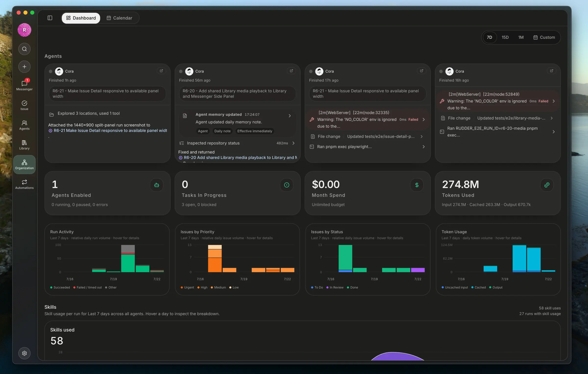Viewport: 588px width, 374px height.
Task: Open the R6-20 issue link in second card
Action: click(x=238, y=157)
